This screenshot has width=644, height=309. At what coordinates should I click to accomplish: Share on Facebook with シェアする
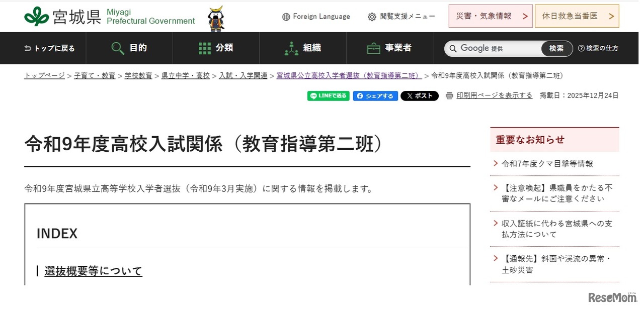[x=375, y=95]
